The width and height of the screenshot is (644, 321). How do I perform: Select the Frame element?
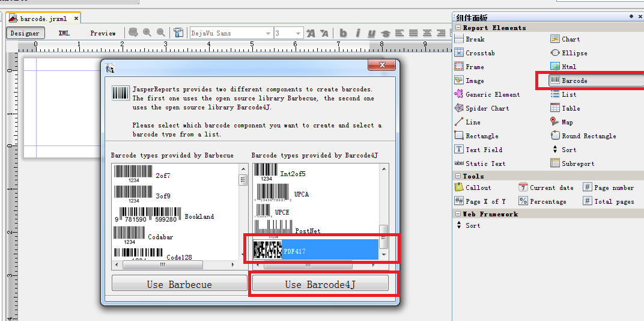[469, 67]
